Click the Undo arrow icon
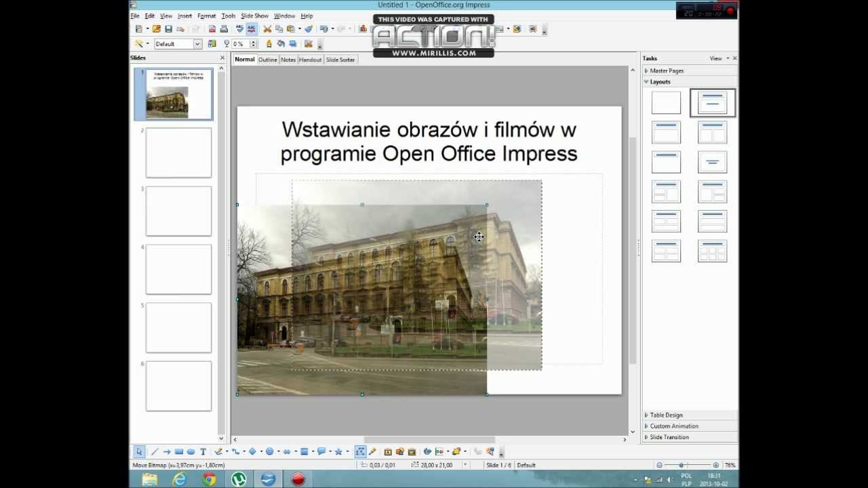 pos(323,29)
